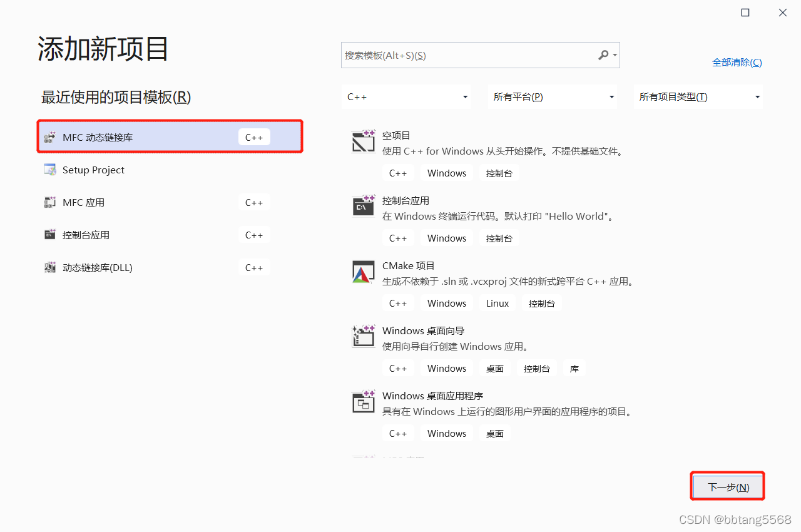Focus the 搜索模板 search box
Viewport: 801px width, 532px height.
click(480, 55)
